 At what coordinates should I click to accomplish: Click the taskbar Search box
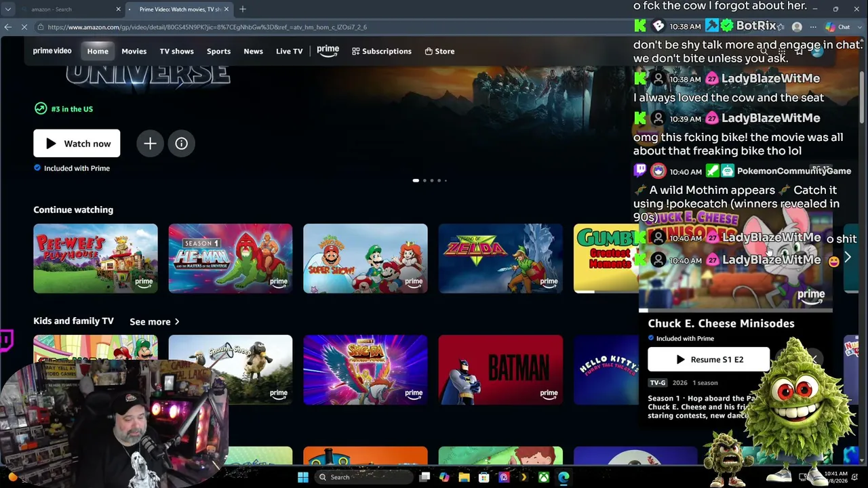tap(364, 477)
